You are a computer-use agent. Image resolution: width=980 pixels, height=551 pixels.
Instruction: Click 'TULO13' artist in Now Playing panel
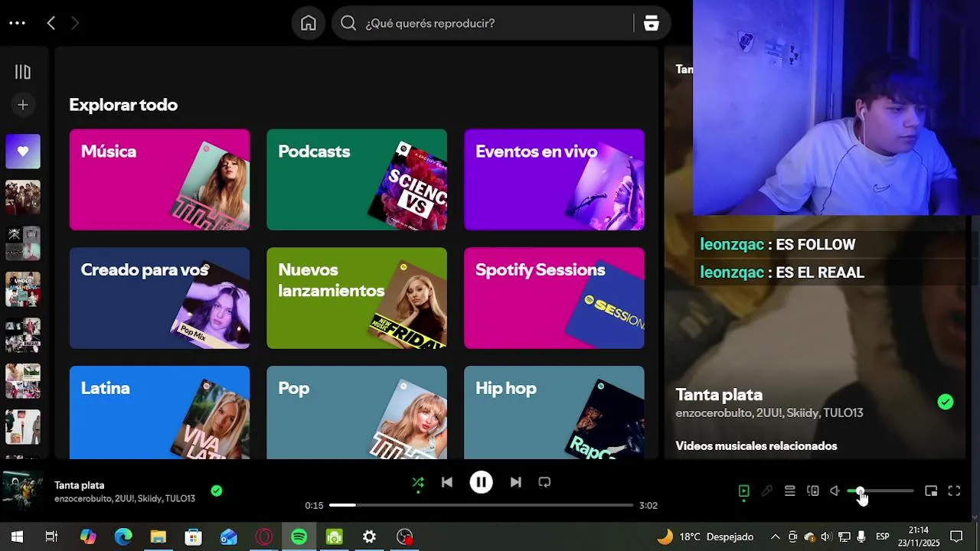click(843, 413)
